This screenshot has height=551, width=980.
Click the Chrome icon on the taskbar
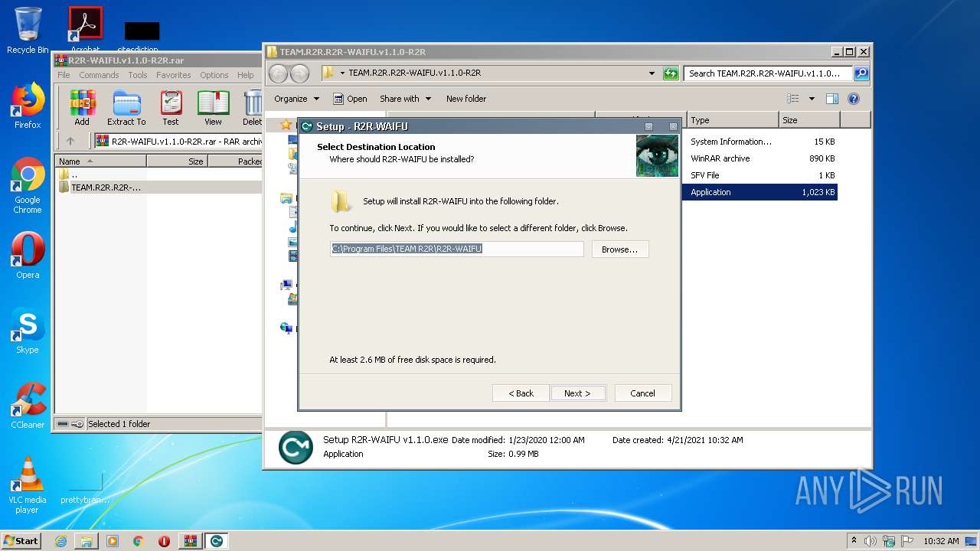(139, 541)
